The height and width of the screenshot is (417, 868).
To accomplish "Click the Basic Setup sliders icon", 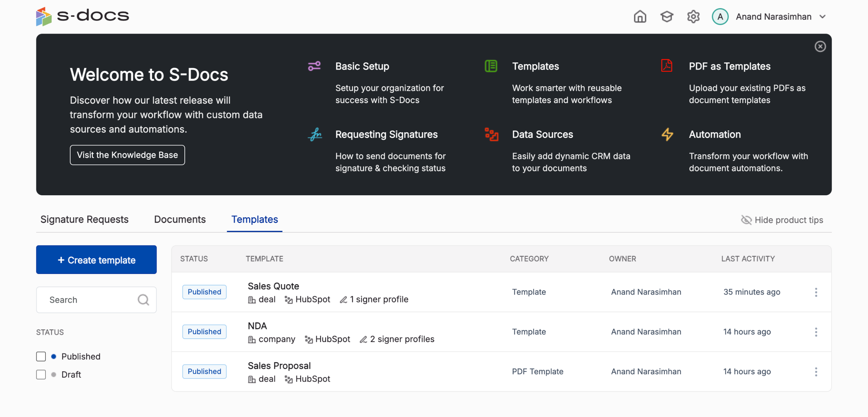I will 314,66.
